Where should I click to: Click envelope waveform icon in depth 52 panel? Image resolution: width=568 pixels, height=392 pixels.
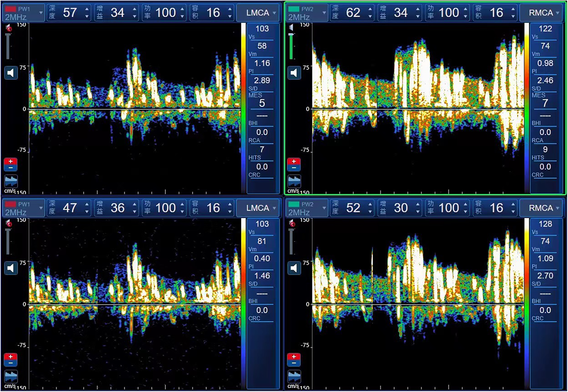294,376
